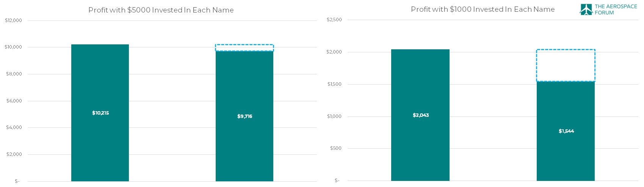Click the $4,000 axis label
The width and height of the screenshot is (644, 187).
coord(14,127)
